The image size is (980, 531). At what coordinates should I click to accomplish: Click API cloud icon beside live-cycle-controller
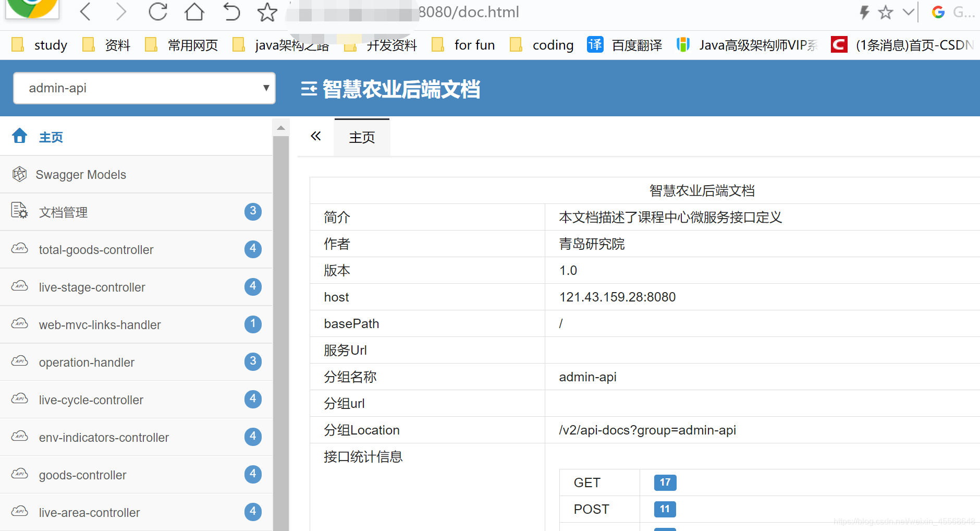(x=20, y=399)
